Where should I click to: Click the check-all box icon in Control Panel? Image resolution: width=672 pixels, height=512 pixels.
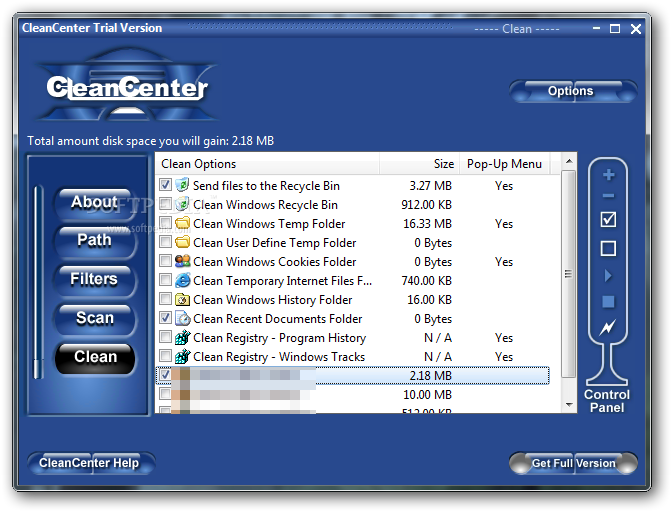pos(609,219)
